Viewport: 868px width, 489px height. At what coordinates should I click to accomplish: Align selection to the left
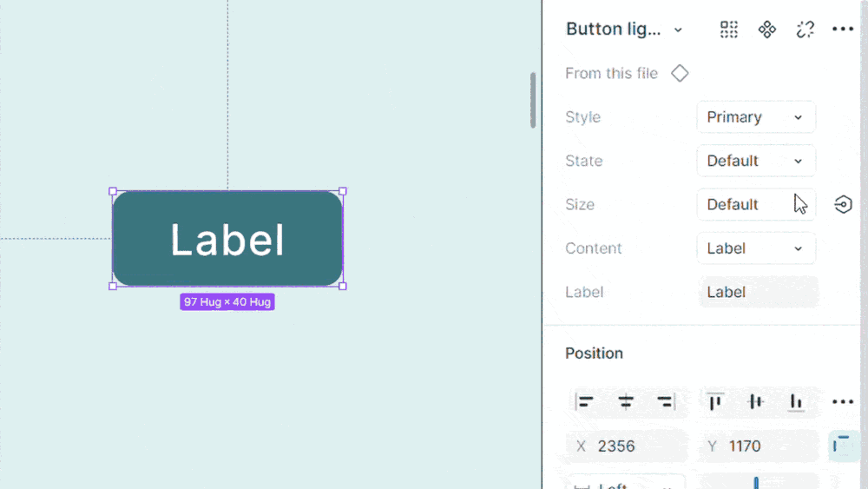pos(586,402)
